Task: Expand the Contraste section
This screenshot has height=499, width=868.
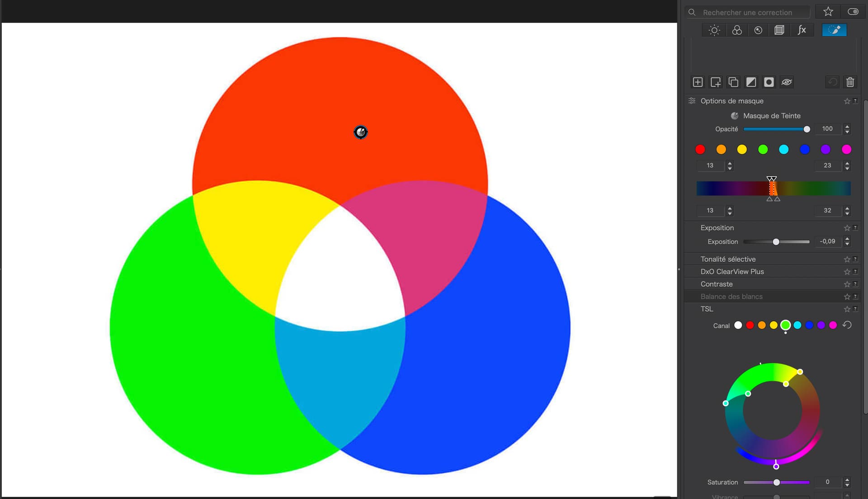Action: coord(717,284)
